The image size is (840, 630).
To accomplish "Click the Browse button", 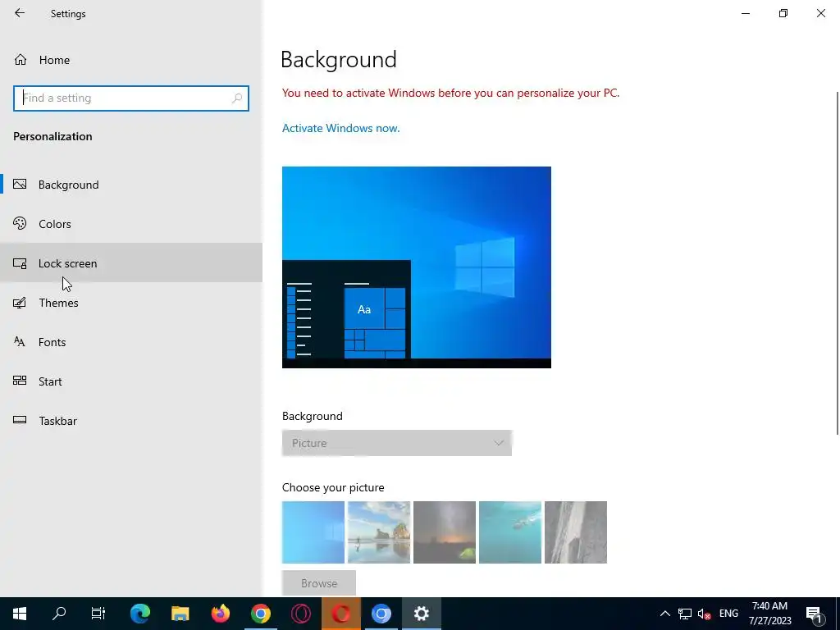I will pyautogui.click(x=319, y=583).
